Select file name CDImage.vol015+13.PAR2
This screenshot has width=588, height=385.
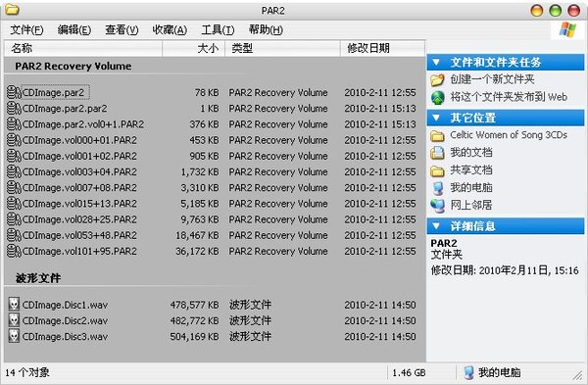[x=79, y=204]
